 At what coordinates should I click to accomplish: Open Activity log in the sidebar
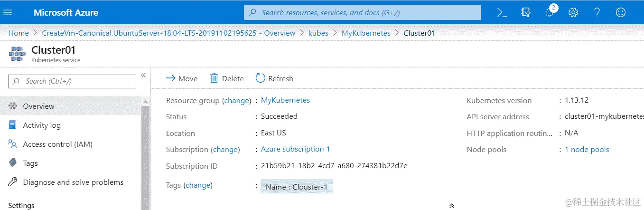coord(42,125)
